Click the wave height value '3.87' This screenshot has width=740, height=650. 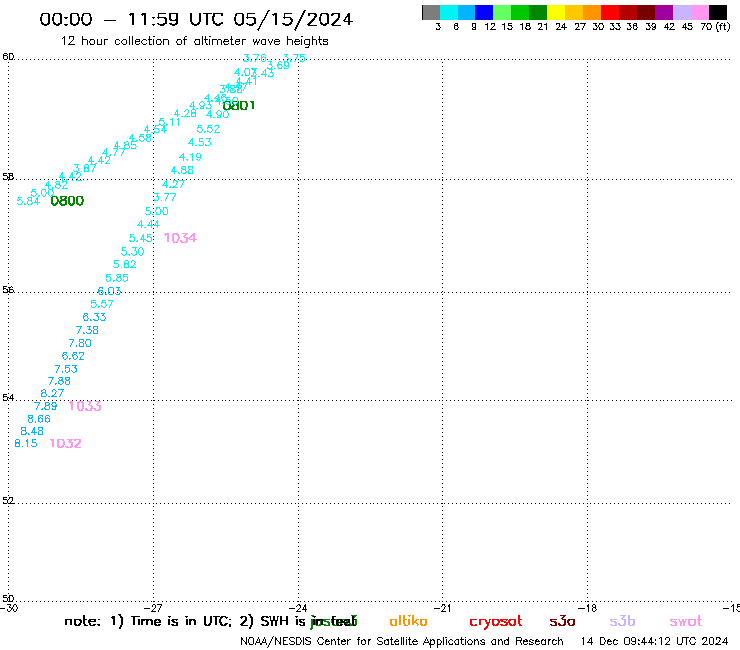85,168
